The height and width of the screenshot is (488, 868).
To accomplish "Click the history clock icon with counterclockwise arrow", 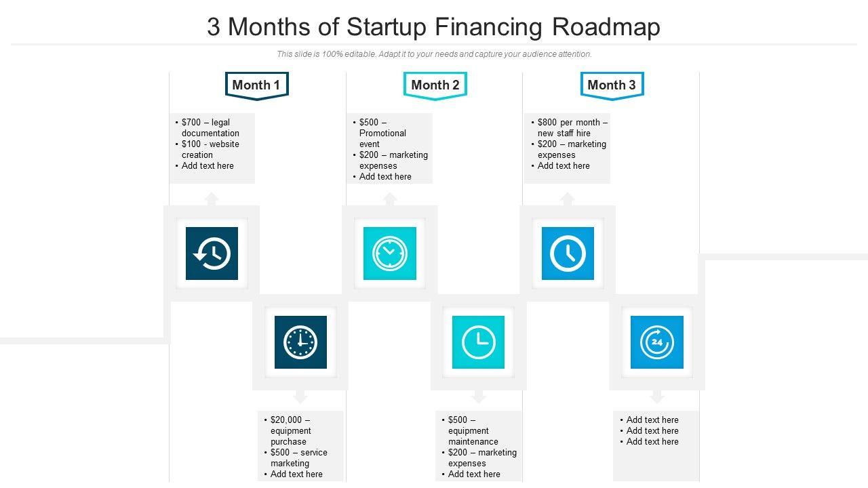I will tap(212, 253).
